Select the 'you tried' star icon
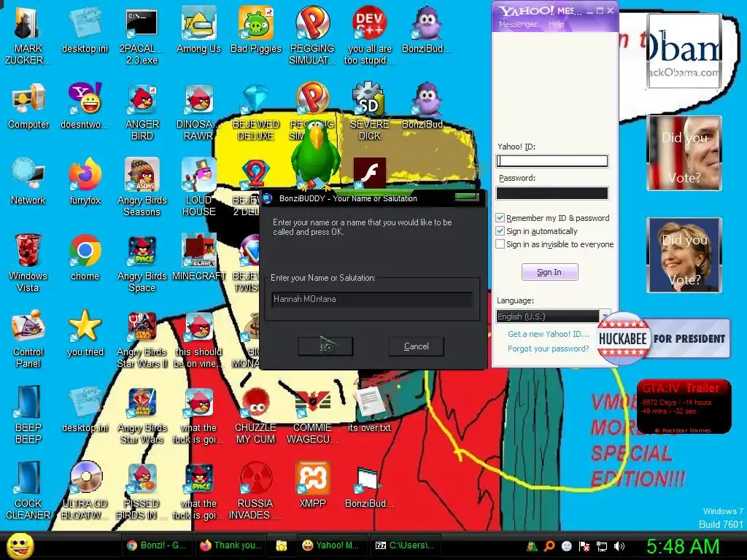This screenshot has width=747, height=560. pos(85,332)
